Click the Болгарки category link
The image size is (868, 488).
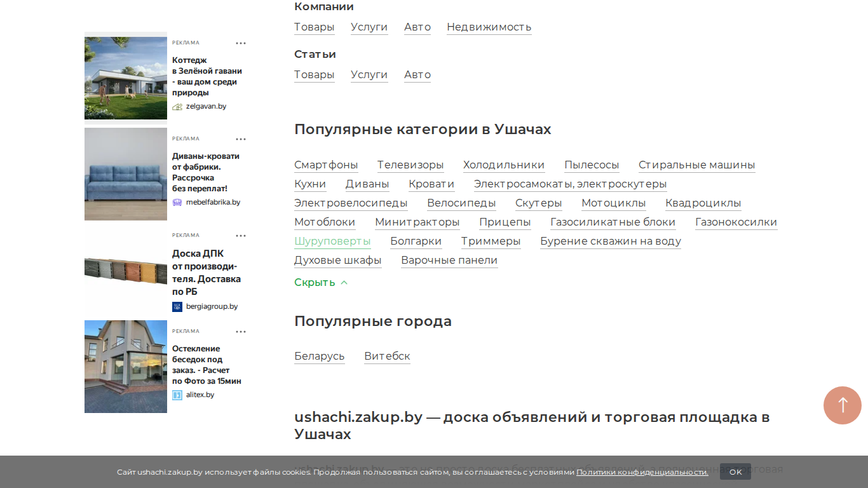pos(416,241)
